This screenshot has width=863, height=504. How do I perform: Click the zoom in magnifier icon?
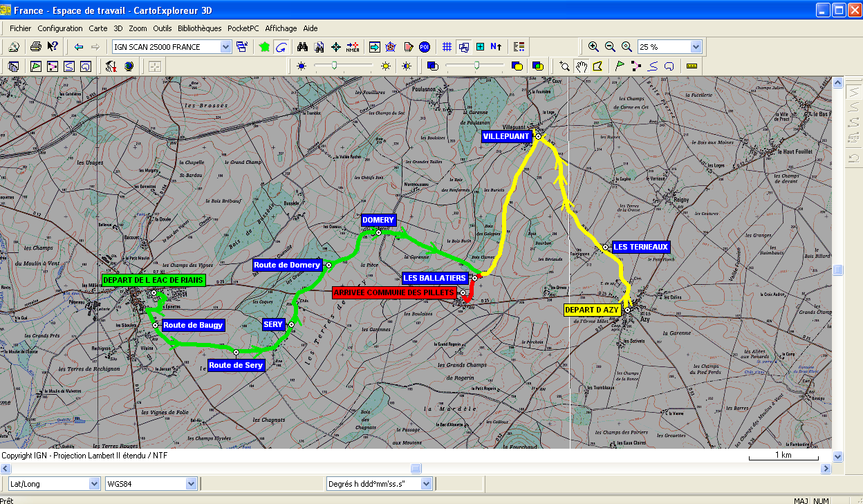tap(593, 47)
